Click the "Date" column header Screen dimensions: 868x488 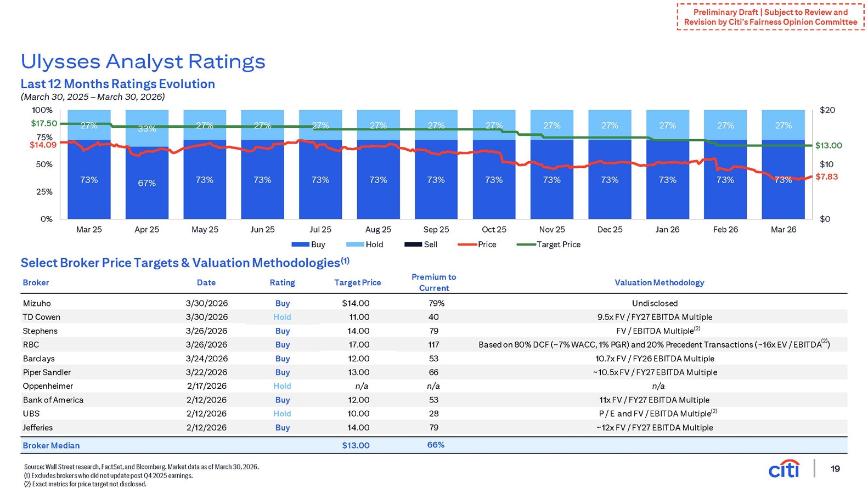click(x=206, y=282)
